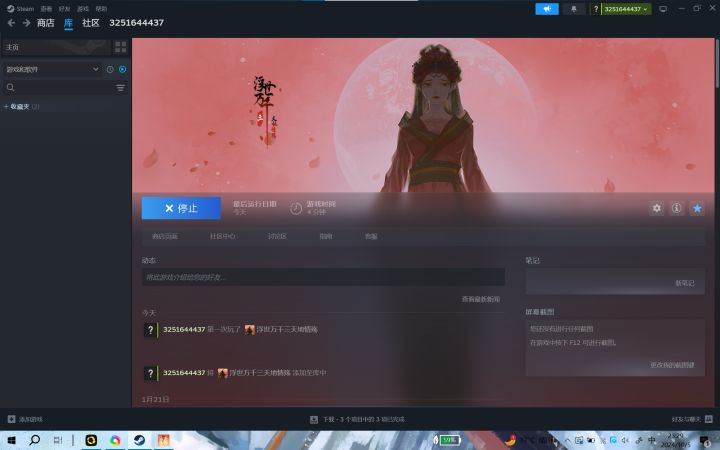Click the activity share input field
Image resolution: width=720 pixels, height=450 pixels.
coord(323,277)
